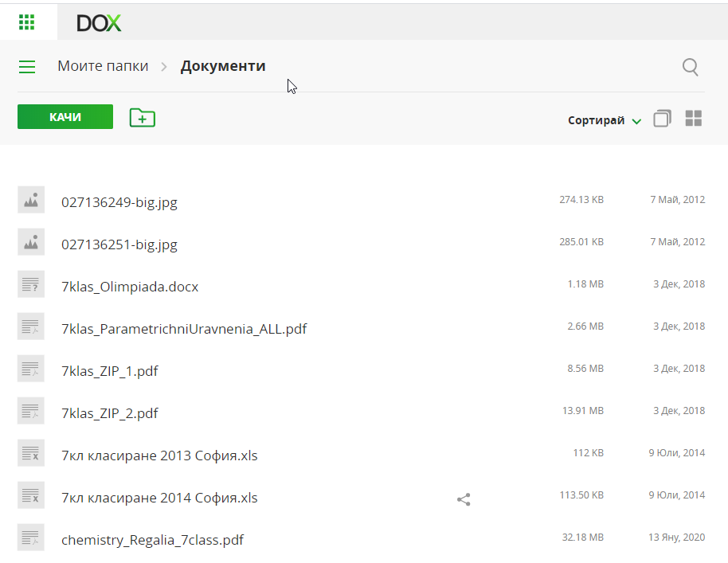Image resolution: width=728 pixels, height=563 pixels.
Task: Click share icon for 7кл класиране 2014 София.xls
Action: (x=464, y=499)
